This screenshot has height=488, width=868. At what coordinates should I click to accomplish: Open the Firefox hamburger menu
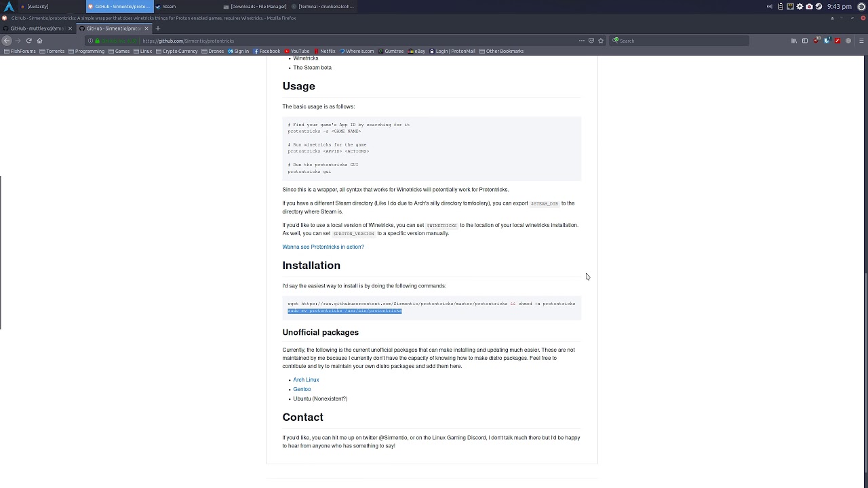point(861,41)
